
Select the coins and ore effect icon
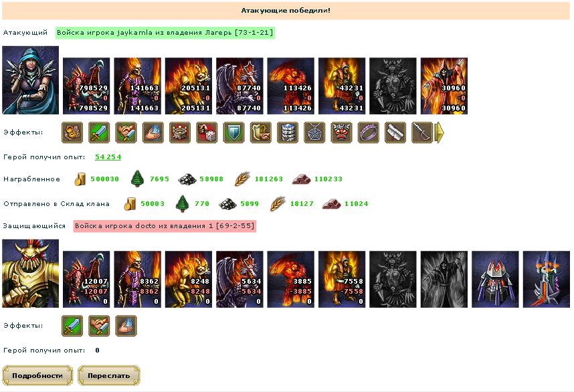pos(72,132)
